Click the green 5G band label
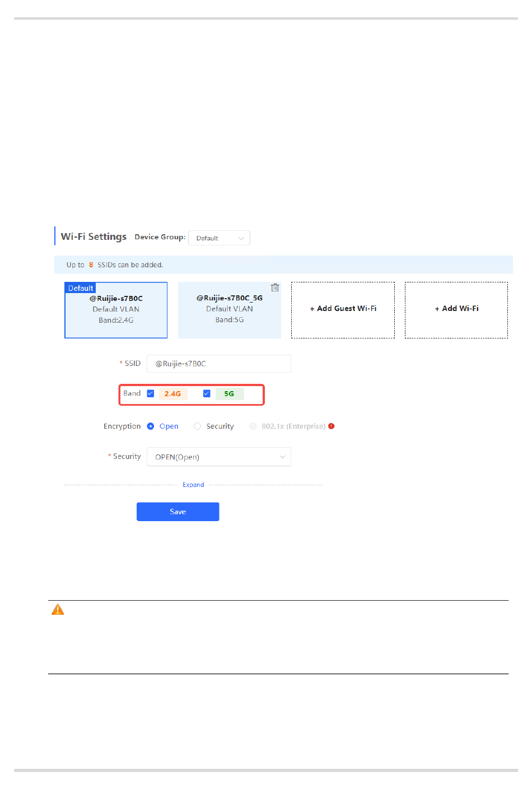 pos(229,394)
